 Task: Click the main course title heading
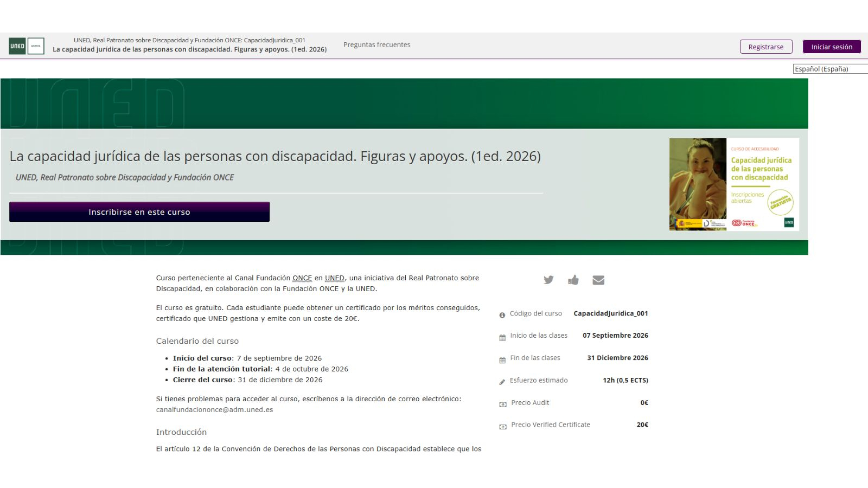tap(275, 156)
